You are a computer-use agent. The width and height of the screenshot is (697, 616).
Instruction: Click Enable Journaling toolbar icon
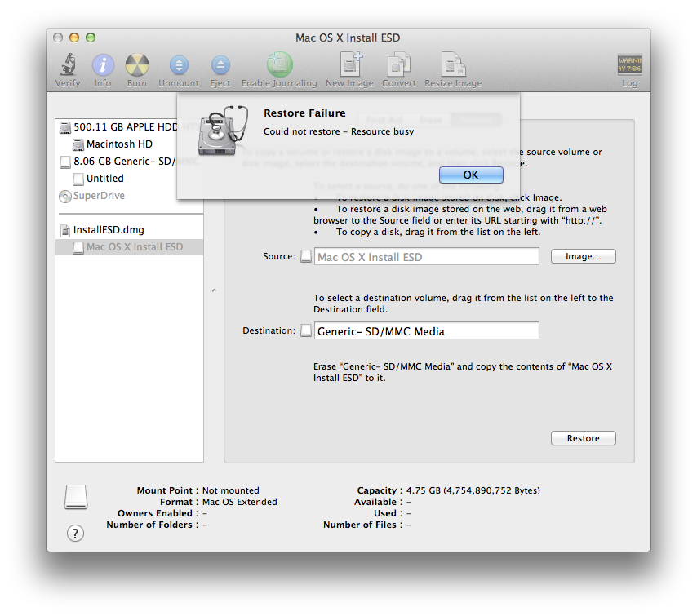pos(280,64)
